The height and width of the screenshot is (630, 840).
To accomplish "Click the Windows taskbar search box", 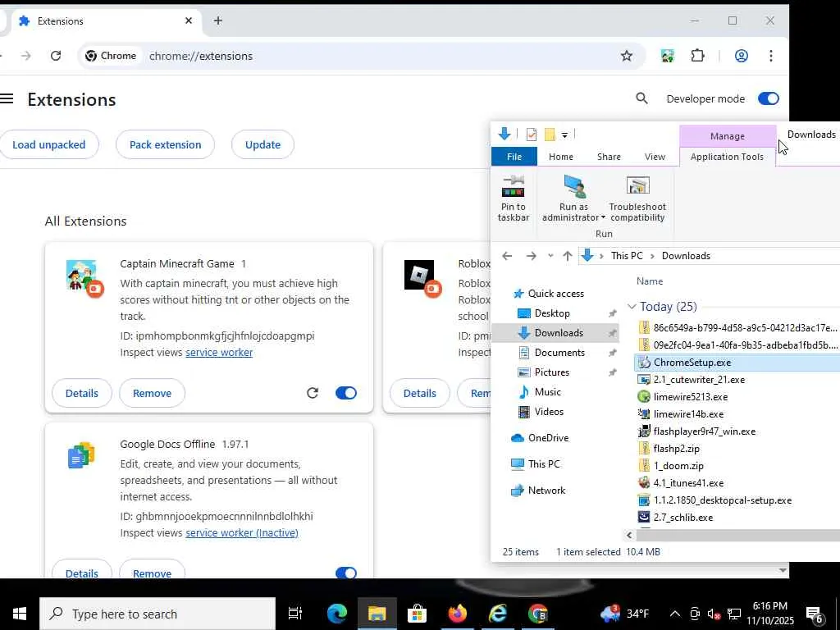I will [x=157, y=614].
